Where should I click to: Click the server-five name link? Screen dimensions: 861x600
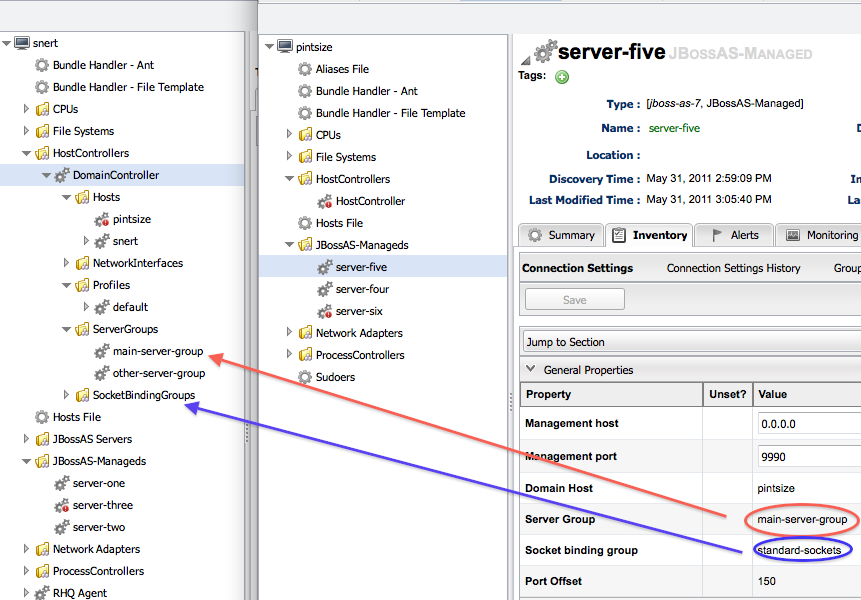pyautogui.click(x=674, y=128)
